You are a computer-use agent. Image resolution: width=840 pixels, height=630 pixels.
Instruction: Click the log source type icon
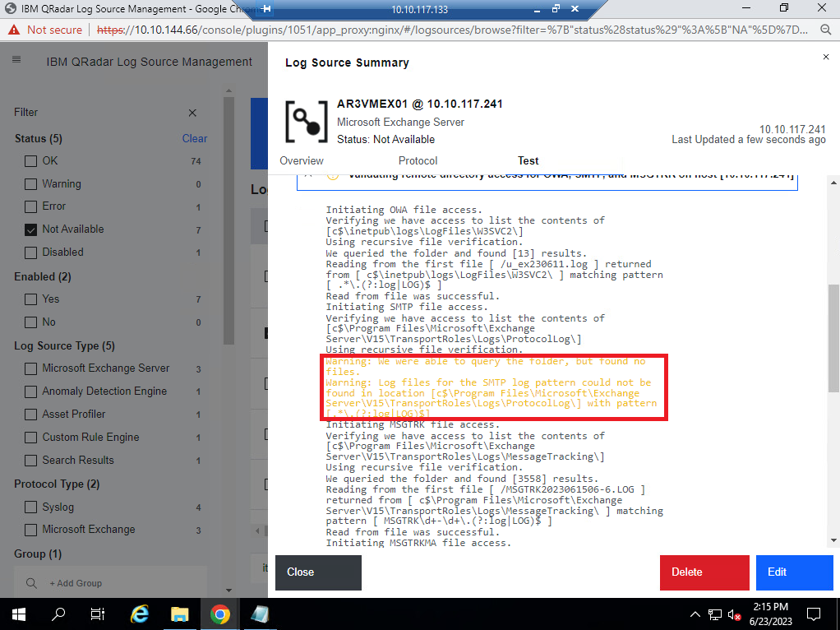tap(306, 122)
